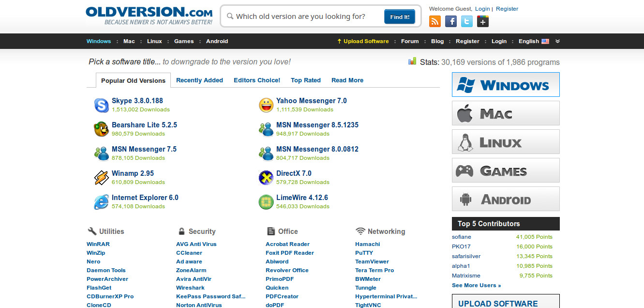Viewport: 644px width, 308px height.
Task: Click the LimeWire icon
Action: (266, 202)
